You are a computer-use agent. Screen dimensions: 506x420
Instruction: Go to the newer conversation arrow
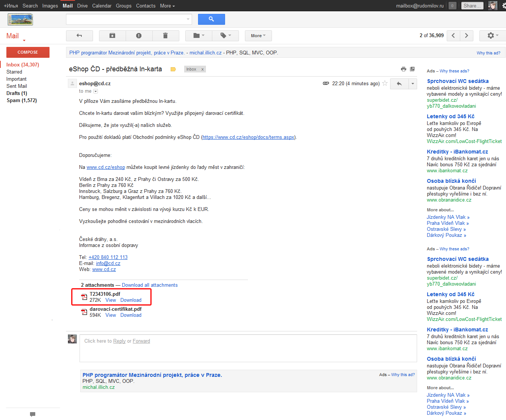coord(453,36)
